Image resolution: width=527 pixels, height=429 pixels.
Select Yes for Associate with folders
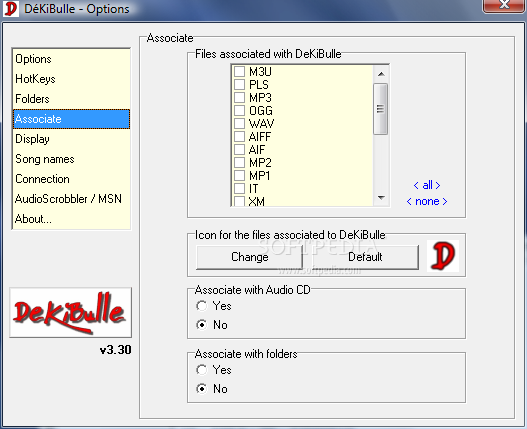pyautogui.click(x=202, y=370)
